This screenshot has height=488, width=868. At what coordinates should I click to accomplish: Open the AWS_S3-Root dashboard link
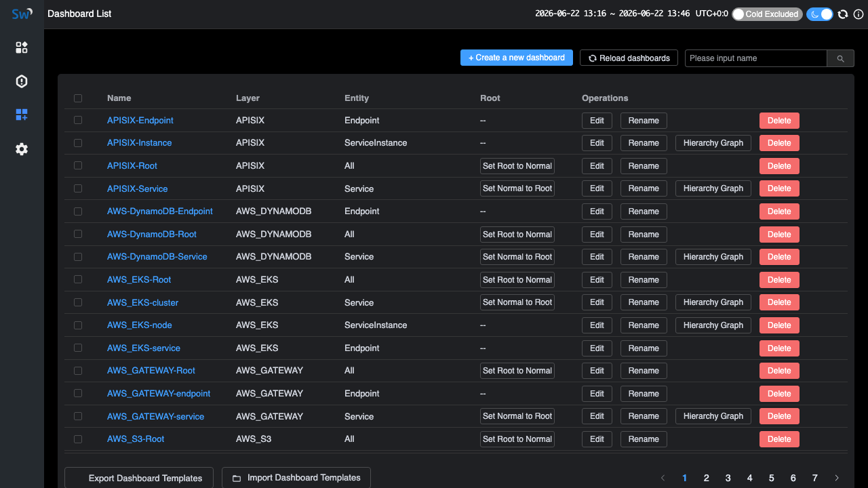tap(136, 439)
